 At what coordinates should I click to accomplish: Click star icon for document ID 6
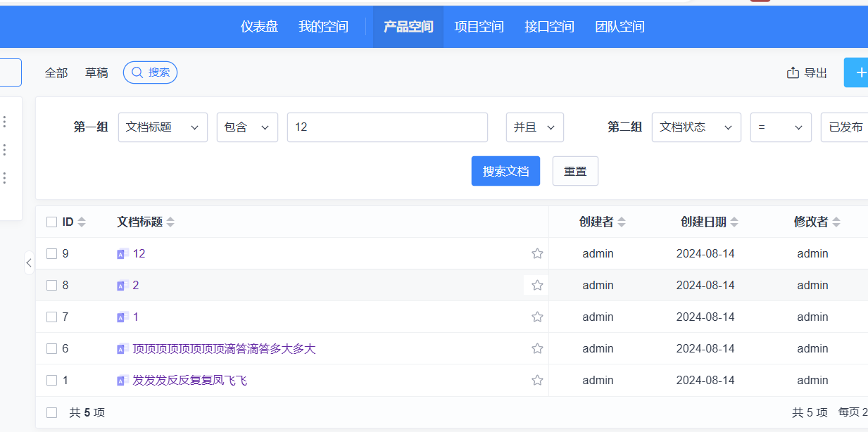coord(537,348)
